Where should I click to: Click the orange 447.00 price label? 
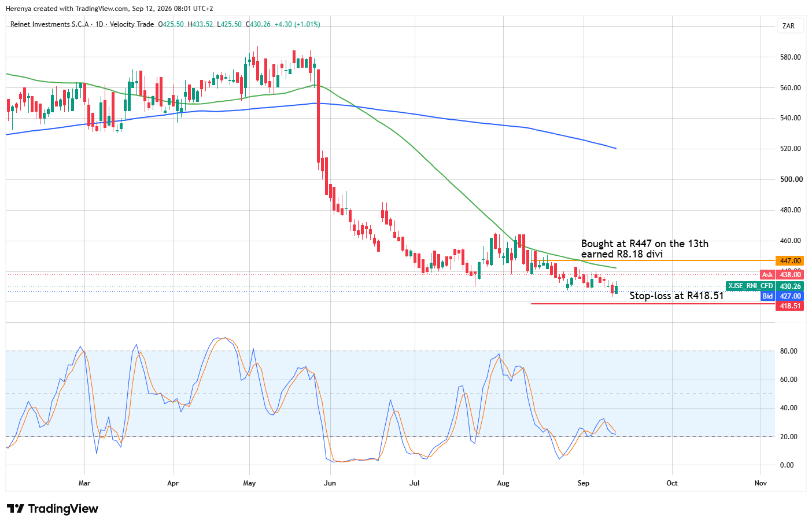(789, 261)
